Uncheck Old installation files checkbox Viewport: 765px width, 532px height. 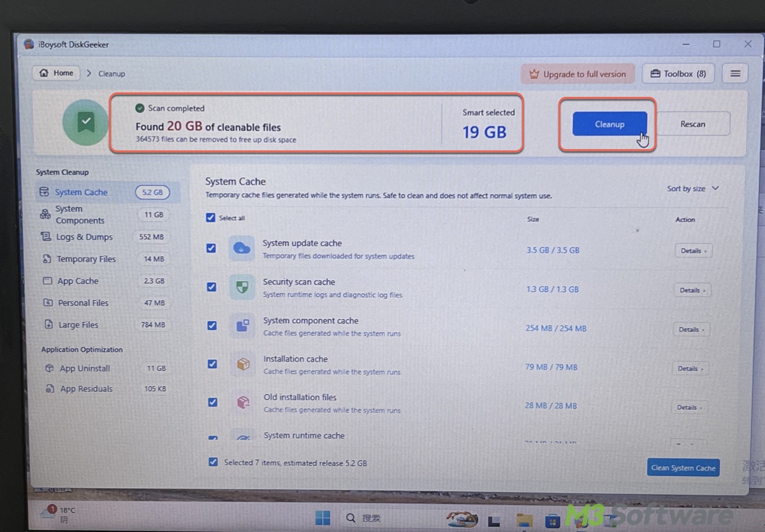pos(212,402)
